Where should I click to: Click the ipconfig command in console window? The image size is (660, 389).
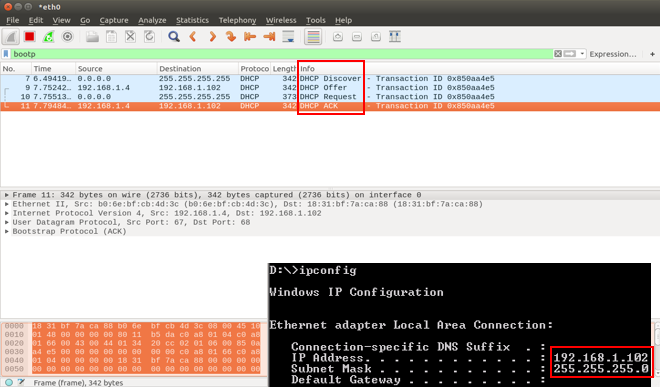click(327, 270)
